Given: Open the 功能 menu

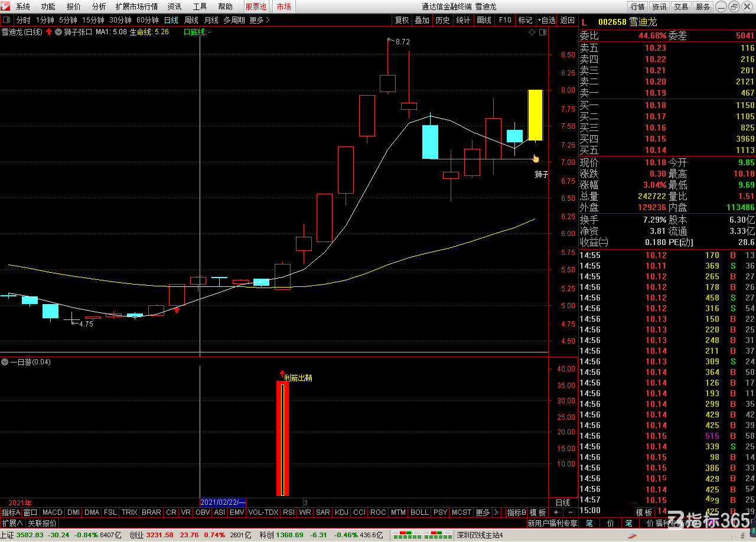Looking at the screenshot, I should [48, 6].
